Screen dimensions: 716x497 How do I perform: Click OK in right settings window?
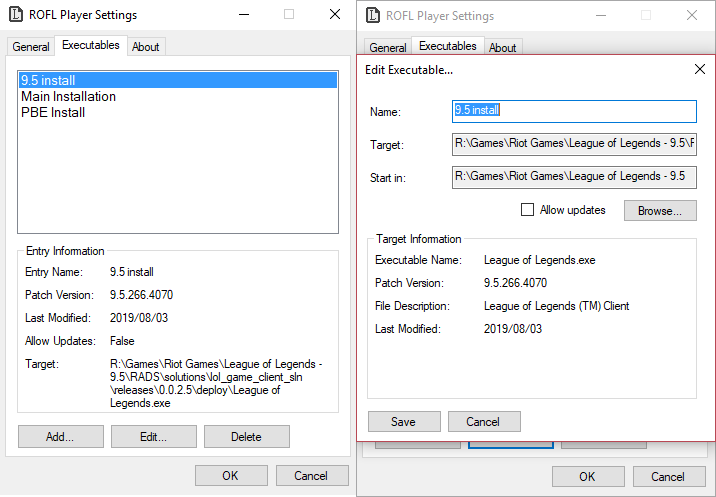(x=588, y=476)
